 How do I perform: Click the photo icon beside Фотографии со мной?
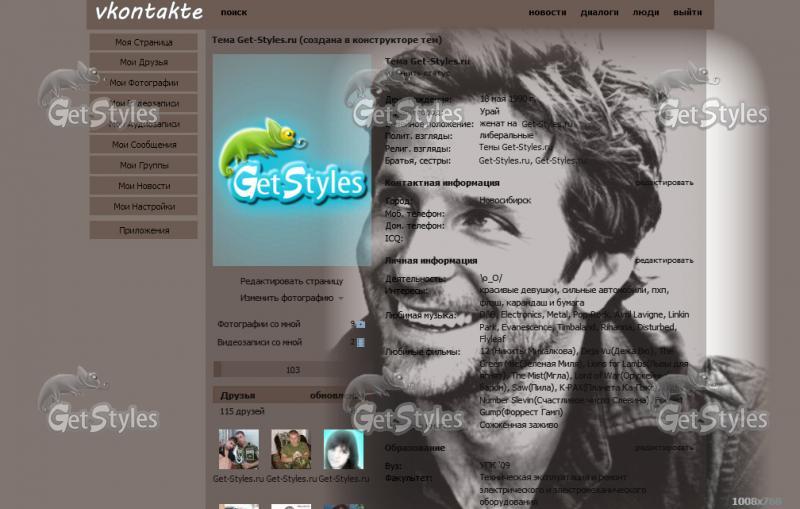360,324
